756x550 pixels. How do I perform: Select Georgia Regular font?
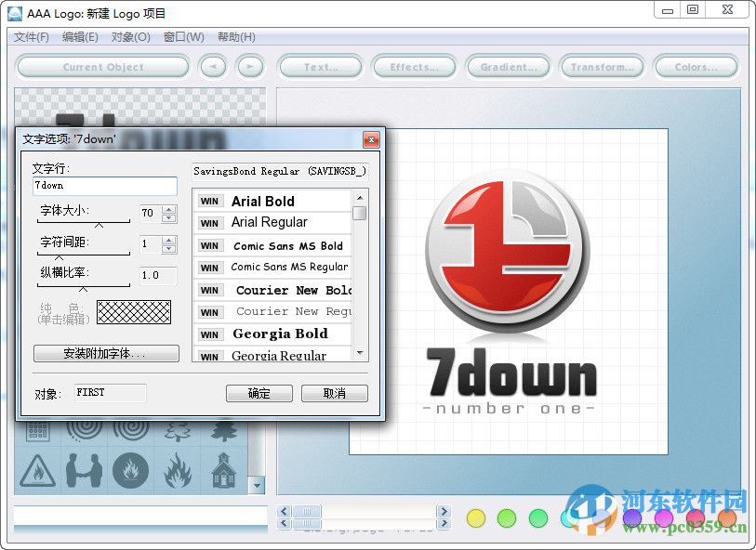tap(272, 356)
